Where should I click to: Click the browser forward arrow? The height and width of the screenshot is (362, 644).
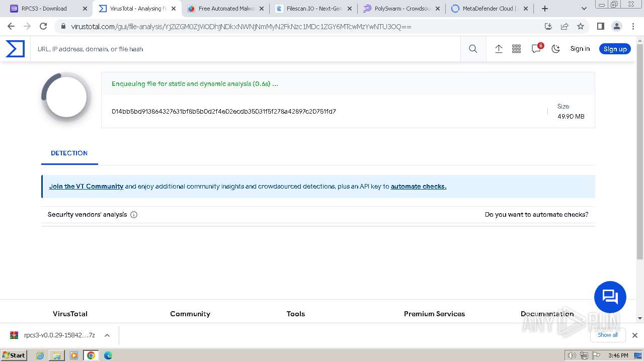(x=27, y=26)
